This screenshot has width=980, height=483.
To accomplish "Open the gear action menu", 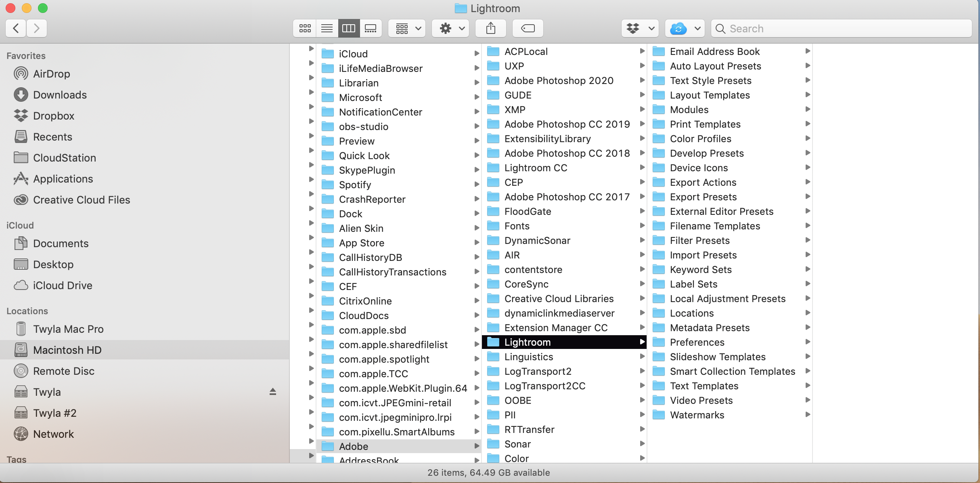I will click(x=450, y=28).
